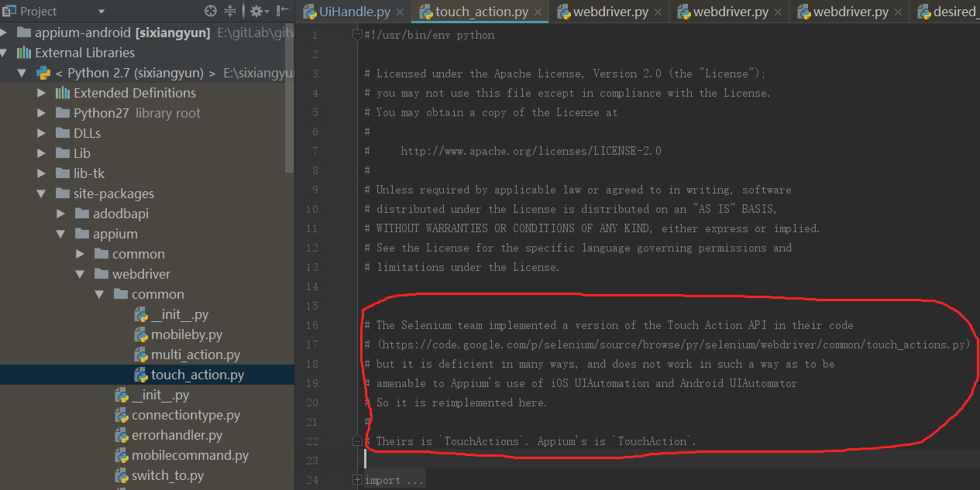Click the External Libraries bar-chart icon
Image resolution: width=980 pixels, height=490 pixels.
[24, 53]
